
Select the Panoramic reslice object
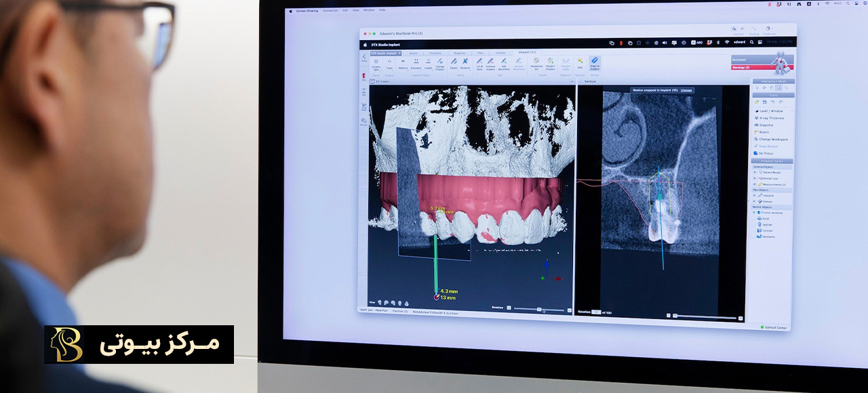tap(766, 236)
